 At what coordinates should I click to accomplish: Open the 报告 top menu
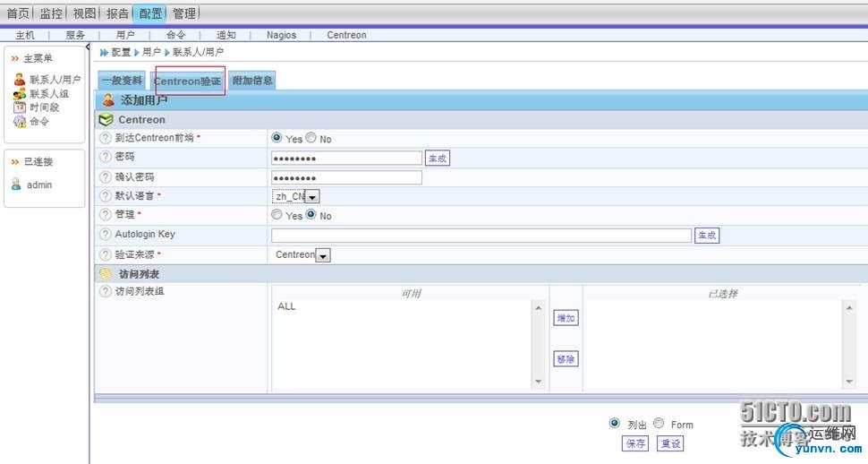[x=117, y=13]
